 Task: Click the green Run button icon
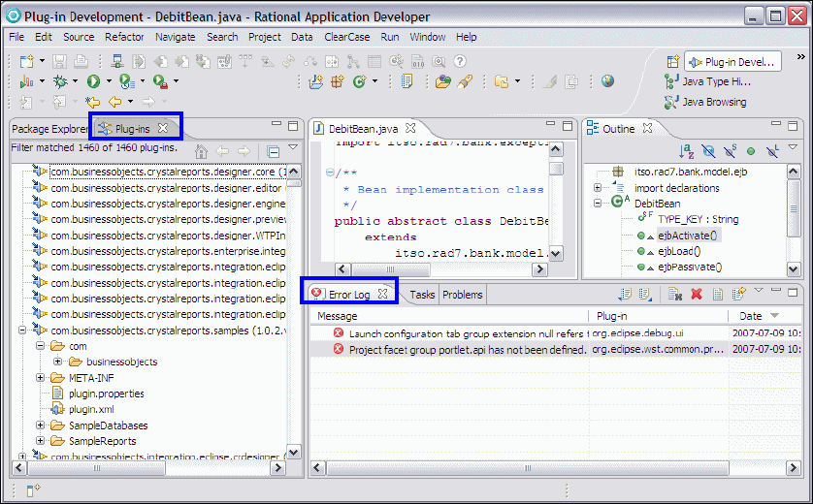tap(94, 82)
